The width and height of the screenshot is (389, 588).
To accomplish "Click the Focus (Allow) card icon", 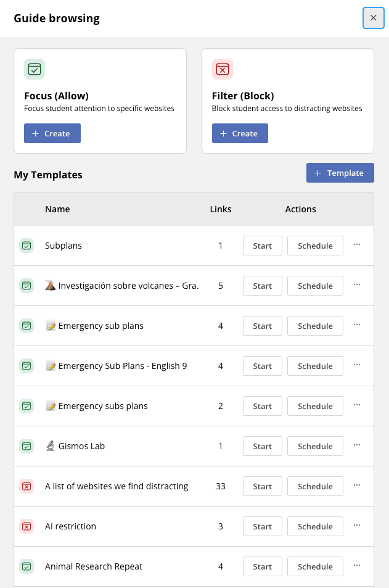I will click(35, 69).
